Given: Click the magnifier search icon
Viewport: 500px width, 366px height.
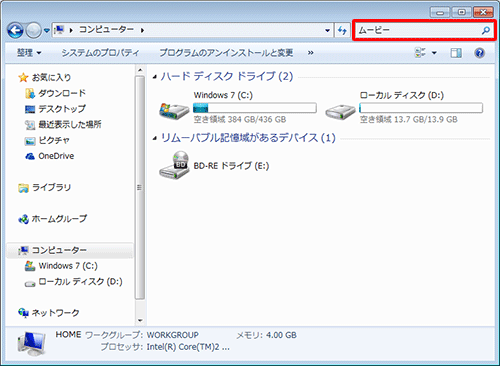Looking at the screenshot, I should (x=486, y=30).
